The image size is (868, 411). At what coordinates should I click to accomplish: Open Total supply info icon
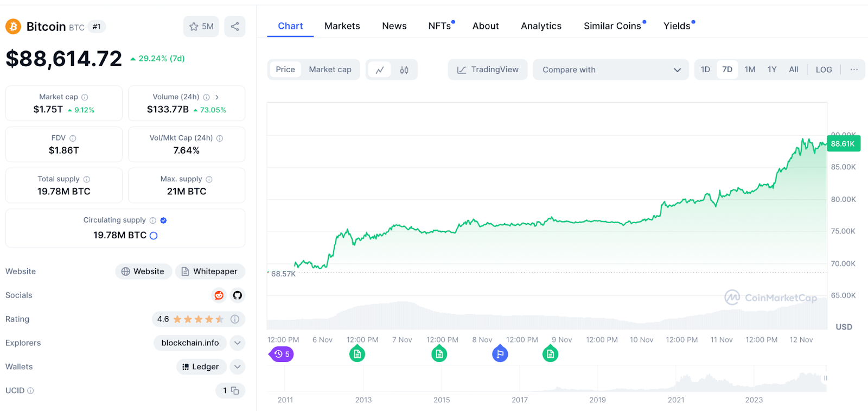click(x=87, y=179)
